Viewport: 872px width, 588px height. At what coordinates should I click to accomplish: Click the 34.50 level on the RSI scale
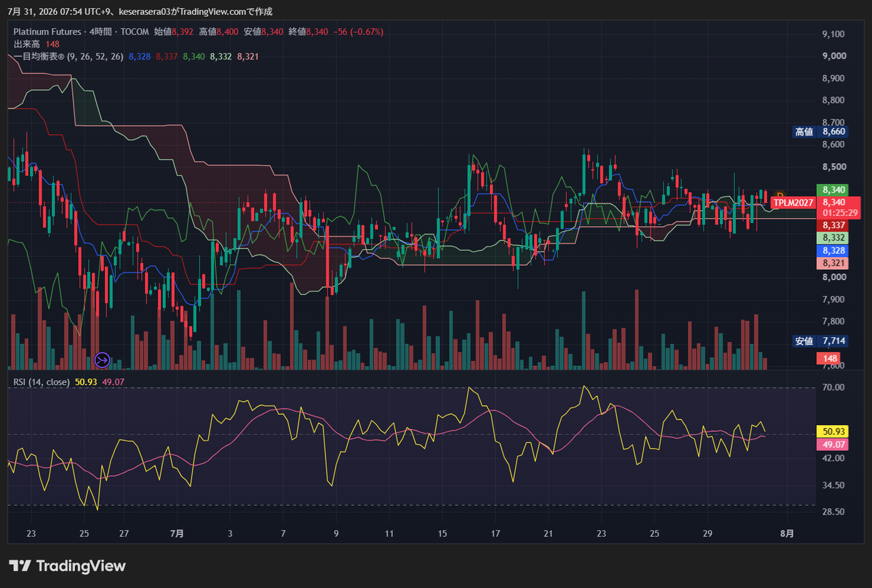pos(834,485)
